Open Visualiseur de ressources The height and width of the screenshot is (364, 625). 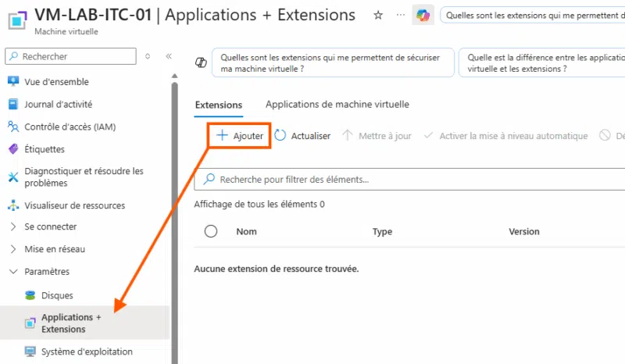pyautogui.click(x=75, y=205)
